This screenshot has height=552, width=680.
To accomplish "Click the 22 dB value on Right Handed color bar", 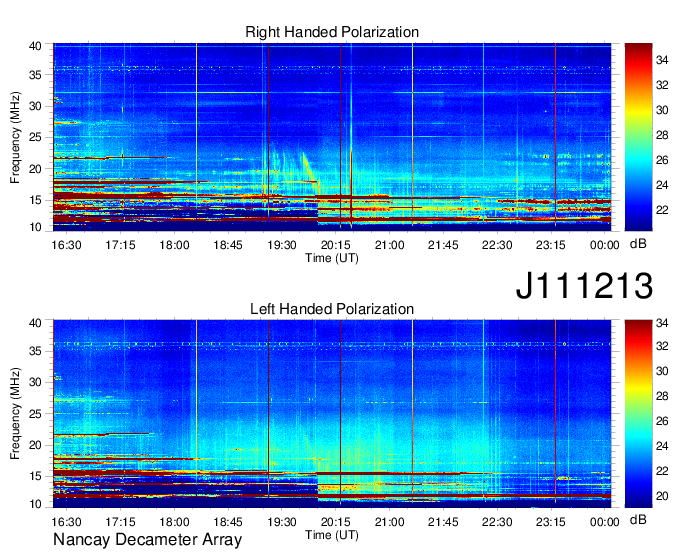I will click(x=662, y=210).
